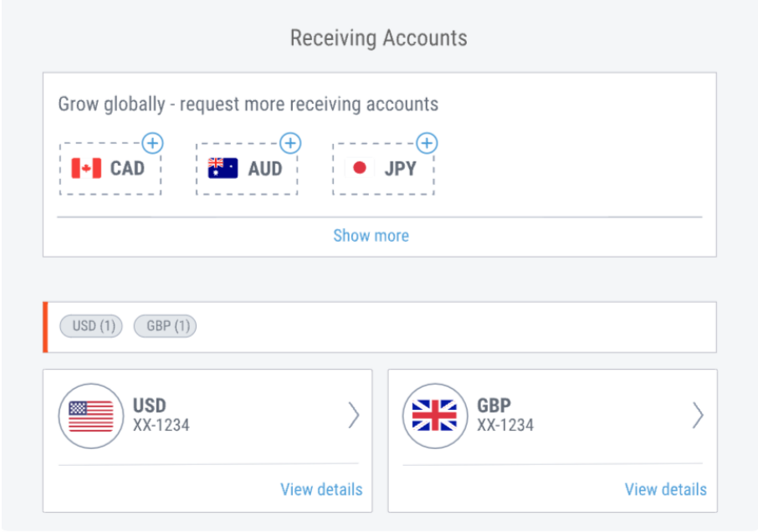Click the Canadian flag icon
This screenshot has height=532, width=758.
pos(86,168)
